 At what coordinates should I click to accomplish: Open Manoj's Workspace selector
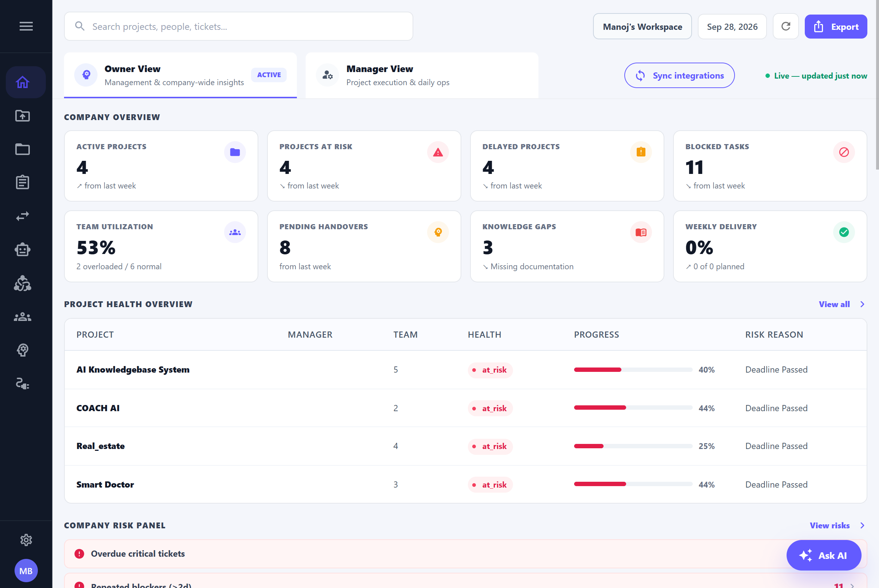pos(642,27)
